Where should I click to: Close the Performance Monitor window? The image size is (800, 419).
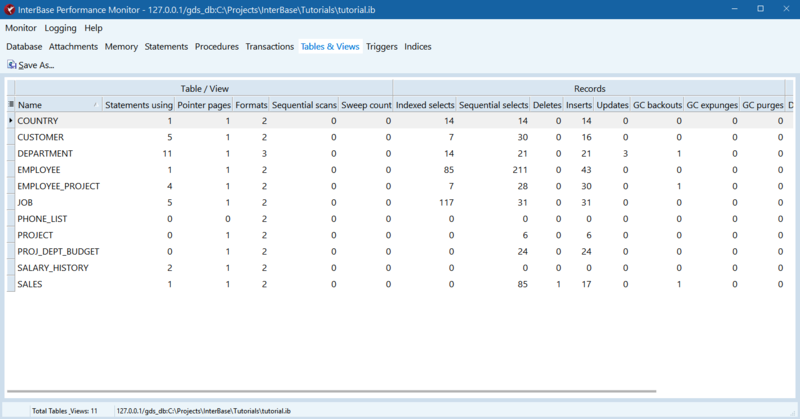pyautogui.click(x=786, y=9)
